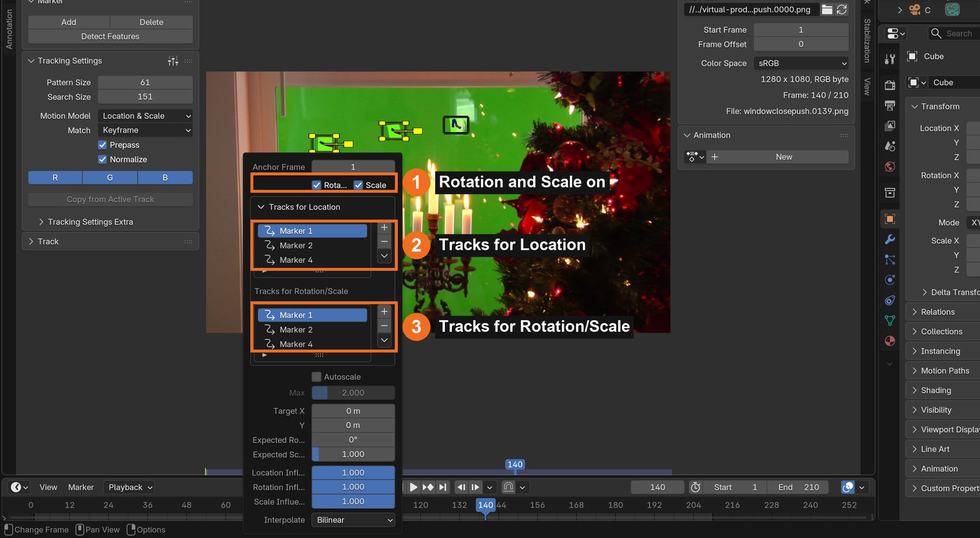Click the reload image icon next to the file path

point(842,9)
